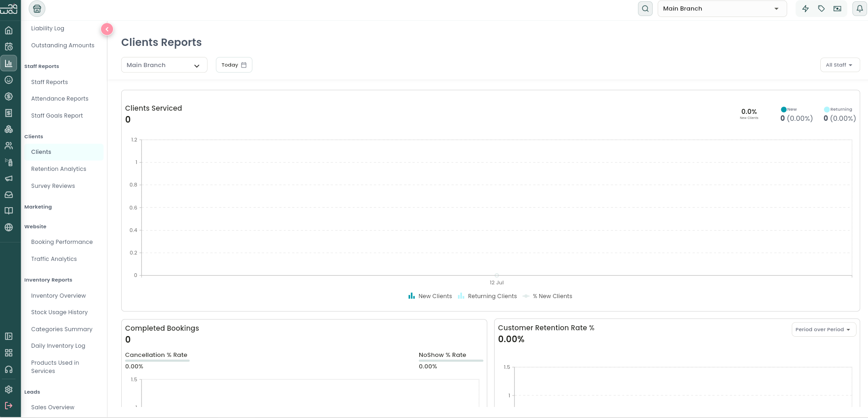Open the Main Branch dropdown in the top bar
This screenshot has width=868, height=418.
[x=722, y=9]
